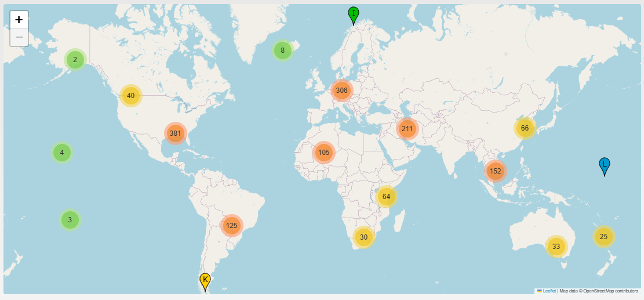Screen dimensions: 644x300
Task: Expand the 40 cluster in western Canada
Action: click(130, 96)
